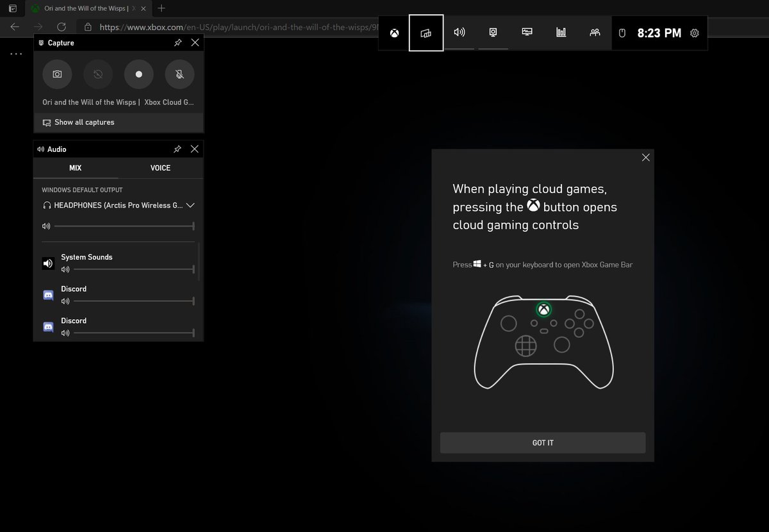
Task: Click the audio mixer scrollbar
Action: point(199,262)
